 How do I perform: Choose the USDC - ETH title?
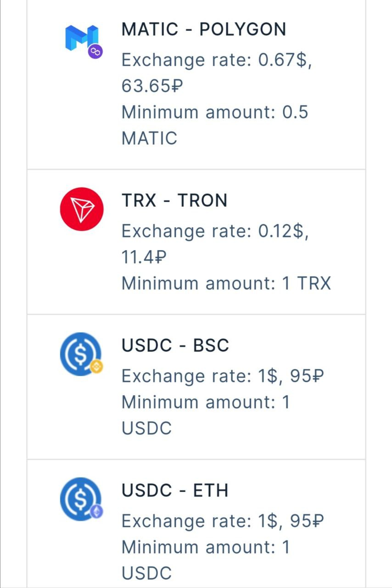(x=175, y=491)
